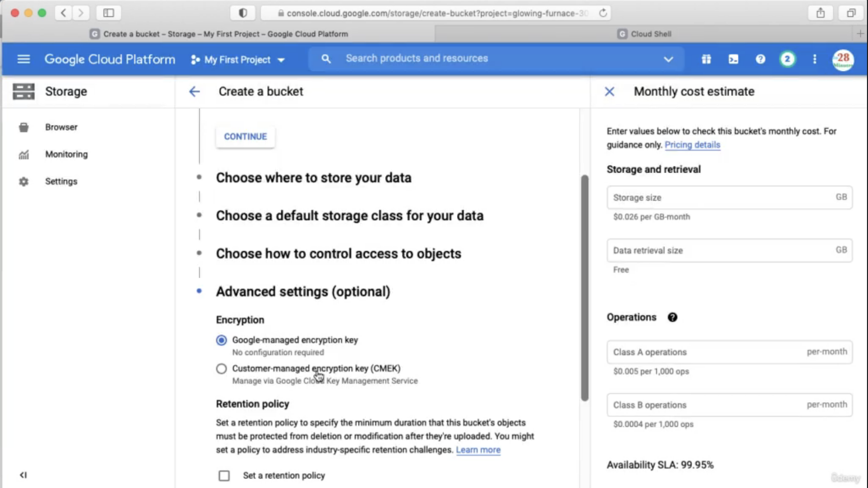Open Monitoring in Storage sidebar

tap(66, 154)
